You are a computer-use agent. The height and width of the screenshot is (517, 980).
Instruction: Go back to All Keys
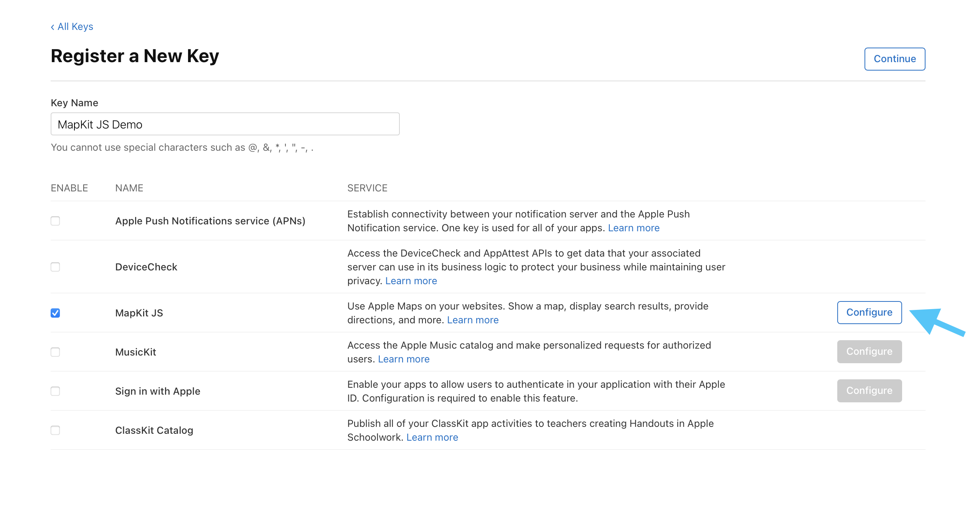[x=72, y=26]
